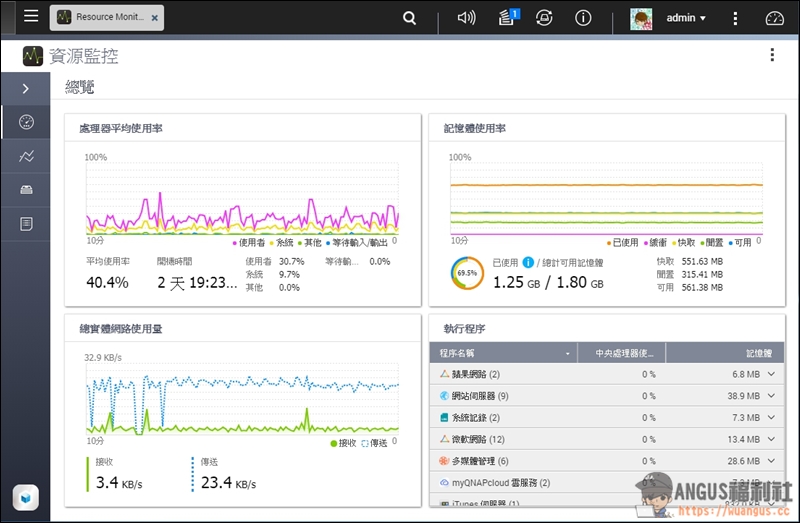Expand the 網站伺服器 process row chevron
The height and width of the screenshot is (523, 800).
[770, 396]
